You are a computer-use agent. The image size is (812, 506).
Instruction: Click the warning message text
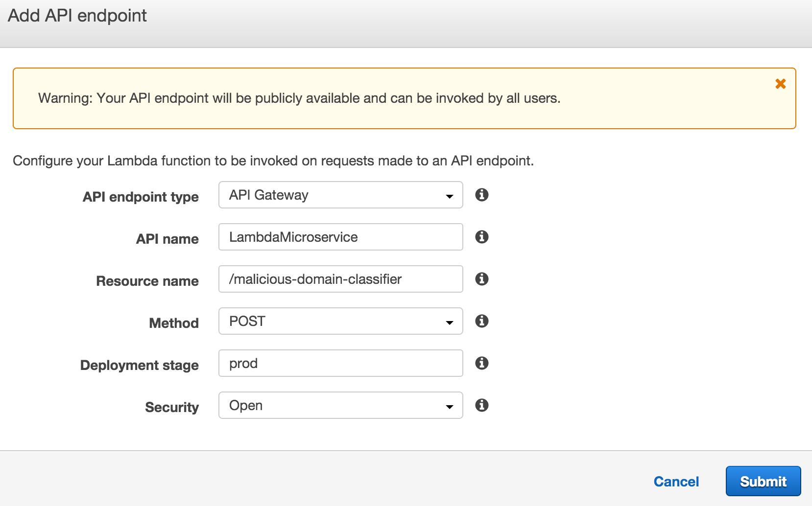coord(299,98)
